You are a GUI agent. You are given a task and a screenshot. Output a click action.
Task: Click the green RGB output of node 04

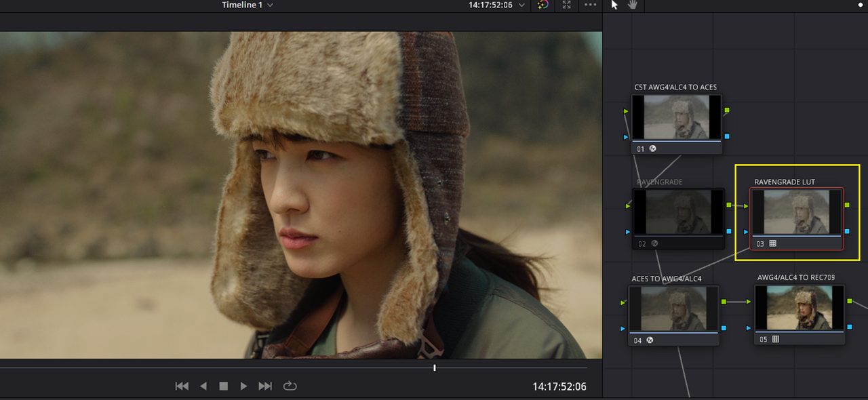[724, 301]
